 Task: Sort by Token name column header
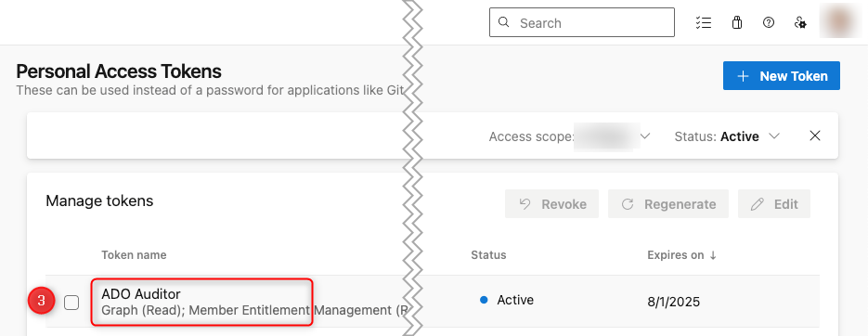tap(134, 255)
